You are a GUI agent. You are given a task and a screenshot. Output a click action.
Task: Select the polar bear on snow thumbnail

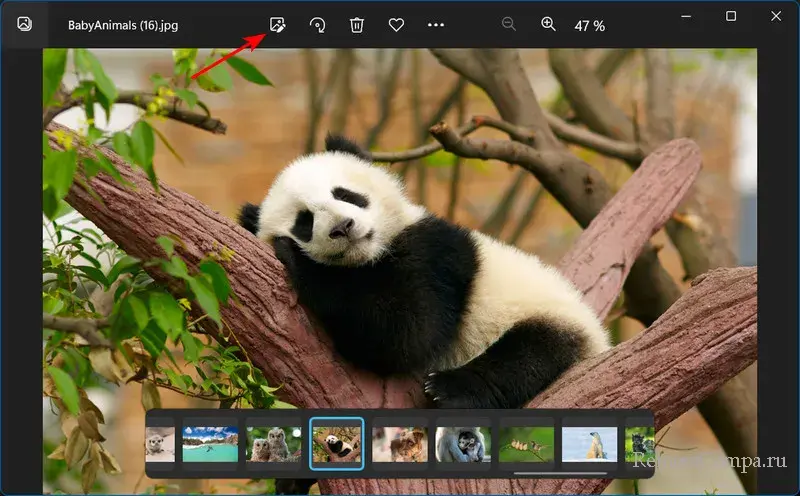tap(589, 444)
